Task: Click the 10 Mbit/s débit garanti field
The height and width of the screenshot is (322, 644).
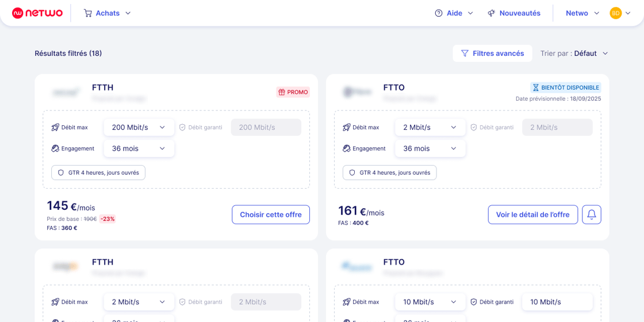Action: click(x=557, y=302)
